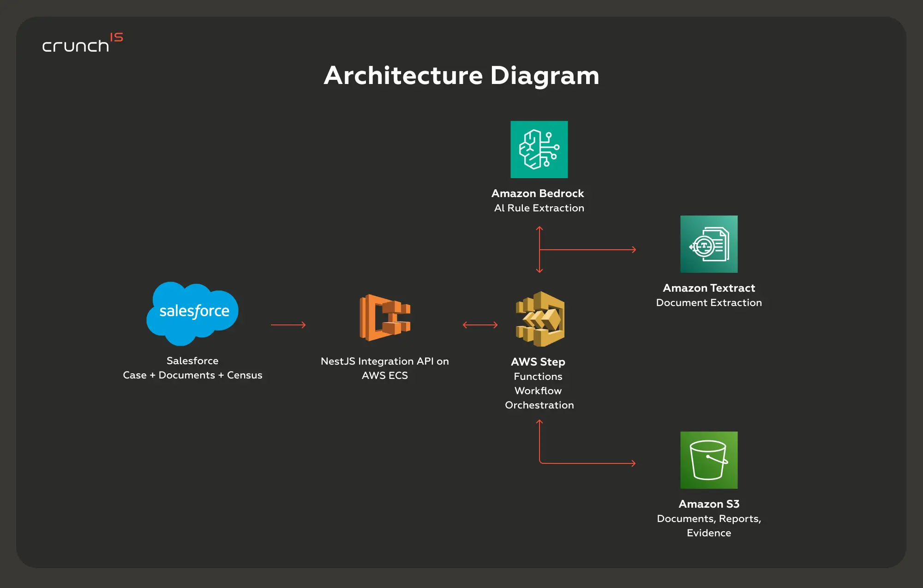
Task: Click the AWS Step heading
Action: [538, 362]
